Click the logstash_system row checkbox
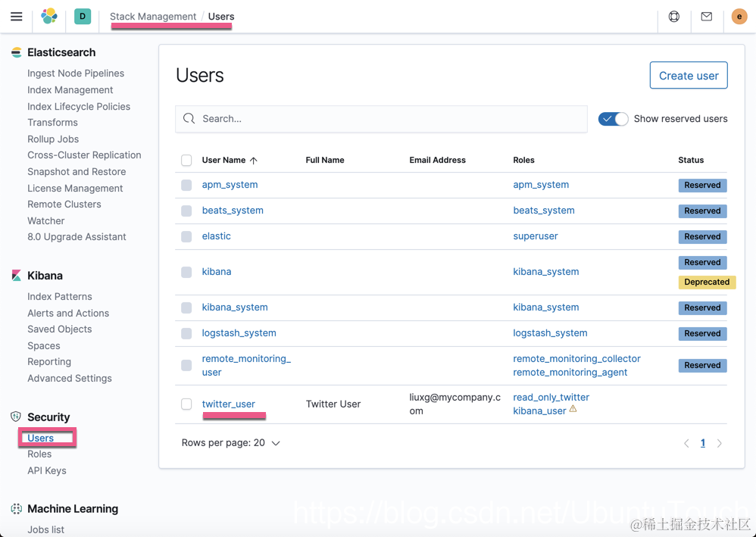Image resolution: width=756 pixels, height=537 pixels. (x=186, y=333)
